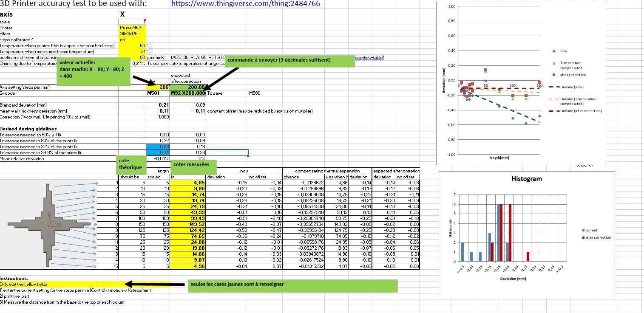Select the Printer cell Prusa MK3
The width and height of the screenshot is (644, 313).
click(132, 28)
